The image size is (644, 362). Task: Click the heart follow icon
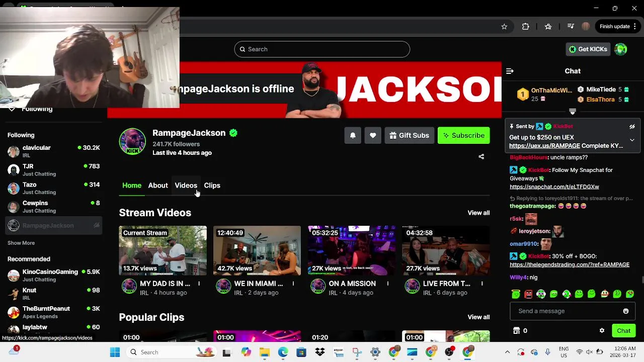point(373,135)
